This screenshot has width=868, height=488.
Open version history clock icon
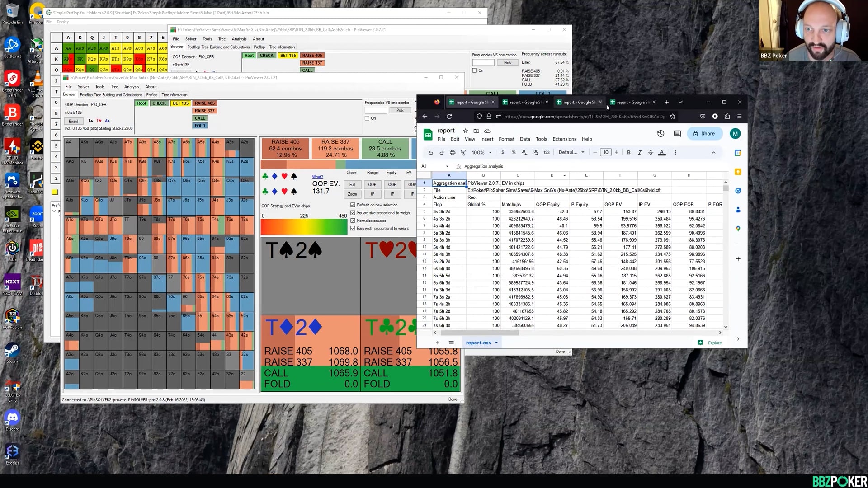tap(660, 134)
